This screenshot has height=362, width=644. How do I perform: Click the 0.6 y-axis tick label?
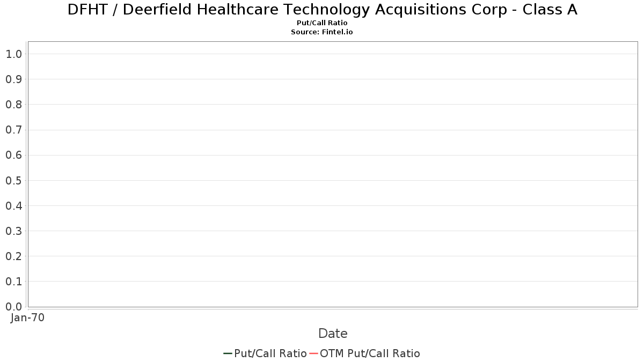coord(14,155)
